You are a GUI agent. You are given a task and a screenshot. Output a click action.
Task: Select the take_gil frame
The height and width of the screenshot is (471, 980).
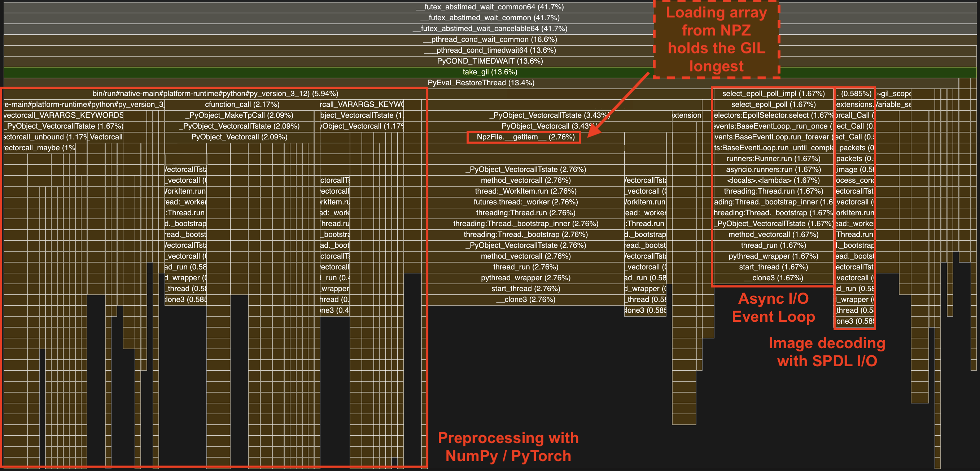click(x=490, y=72)
